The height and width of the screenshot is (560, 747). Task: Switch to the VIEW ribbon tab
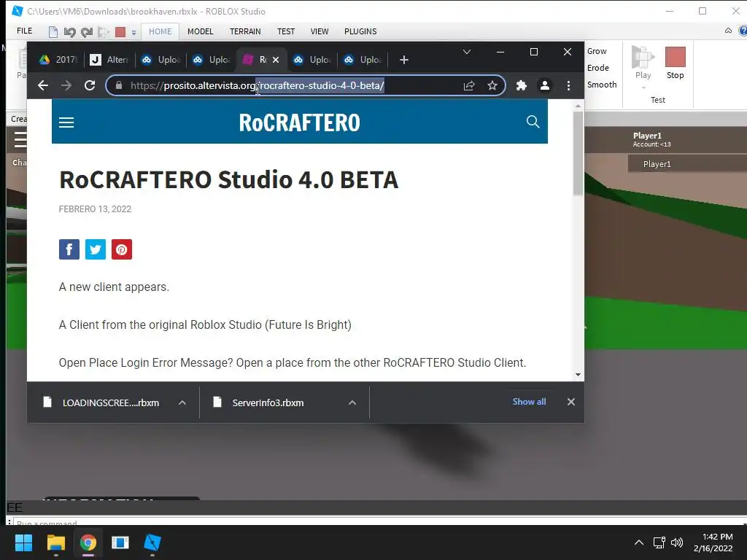320,31
